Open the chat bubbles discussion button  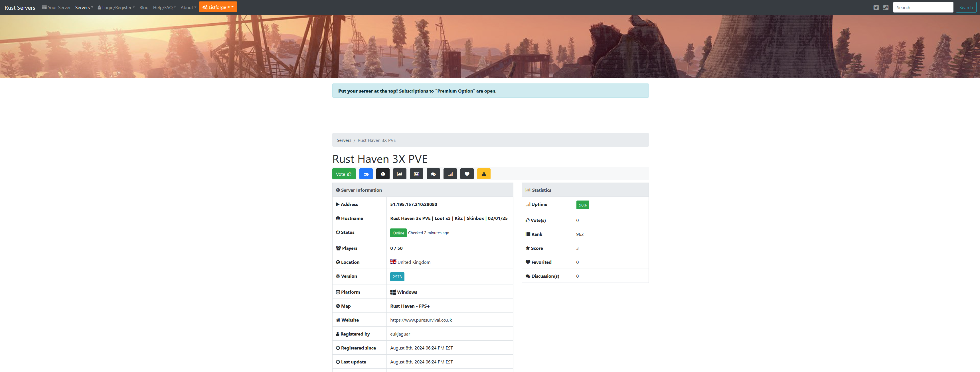pos(433,174)
